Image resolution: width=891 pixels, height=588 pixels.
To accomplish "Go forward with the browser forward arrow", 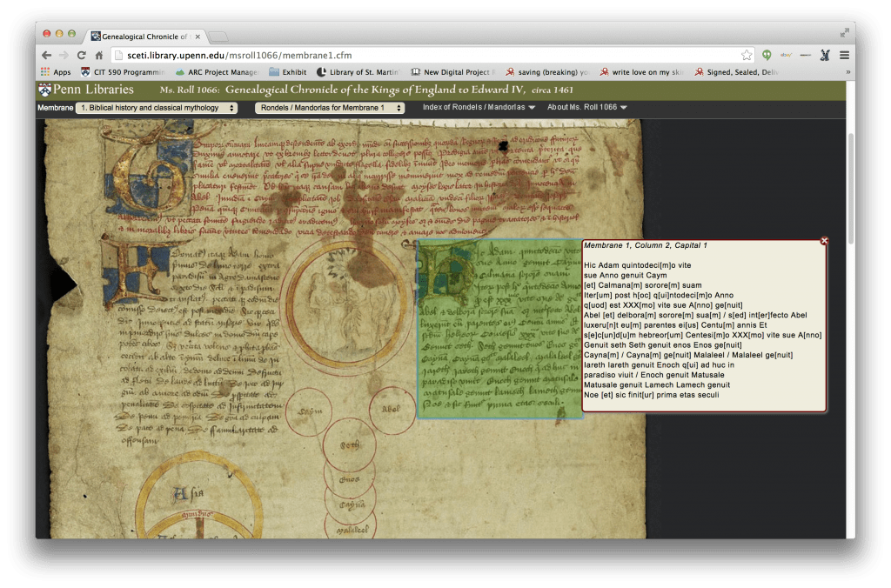I will pos(64,55).
